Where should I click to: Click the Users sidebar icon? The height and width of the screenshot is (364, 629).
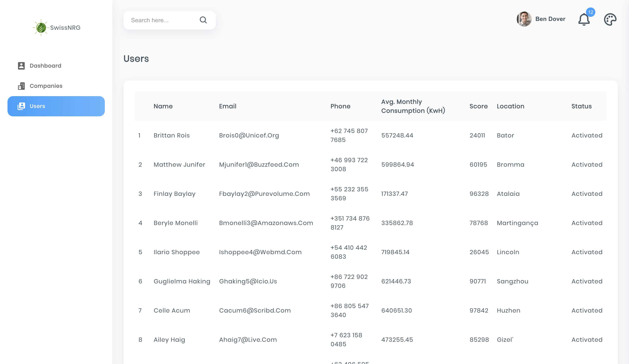tap(21, 106)
